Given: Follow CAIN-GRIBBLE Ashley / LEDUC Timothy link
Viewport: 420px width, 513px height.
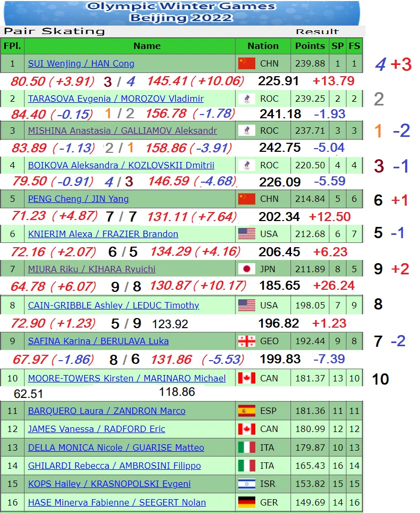Looking at the screenshot, I should coord(114,305).
